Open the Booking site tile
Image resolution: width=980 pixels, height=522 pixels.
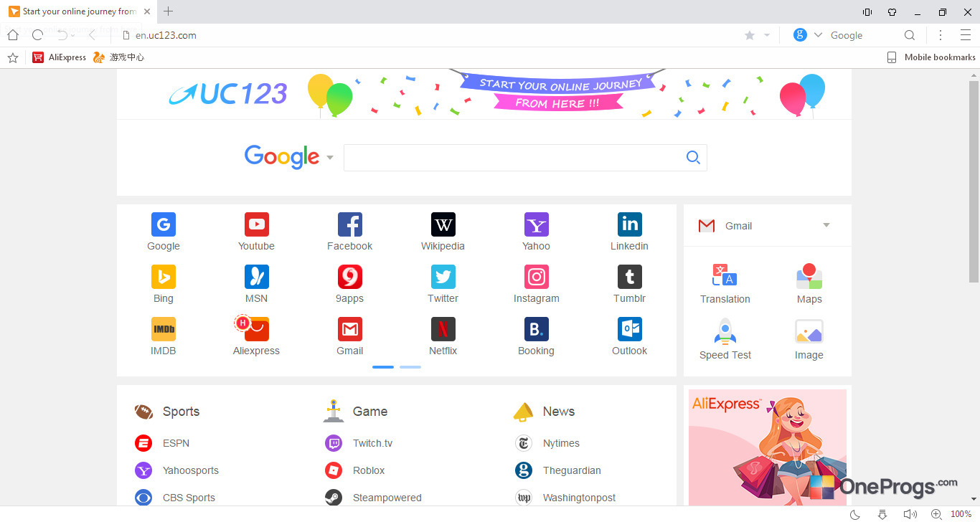[x=536, y=336]
